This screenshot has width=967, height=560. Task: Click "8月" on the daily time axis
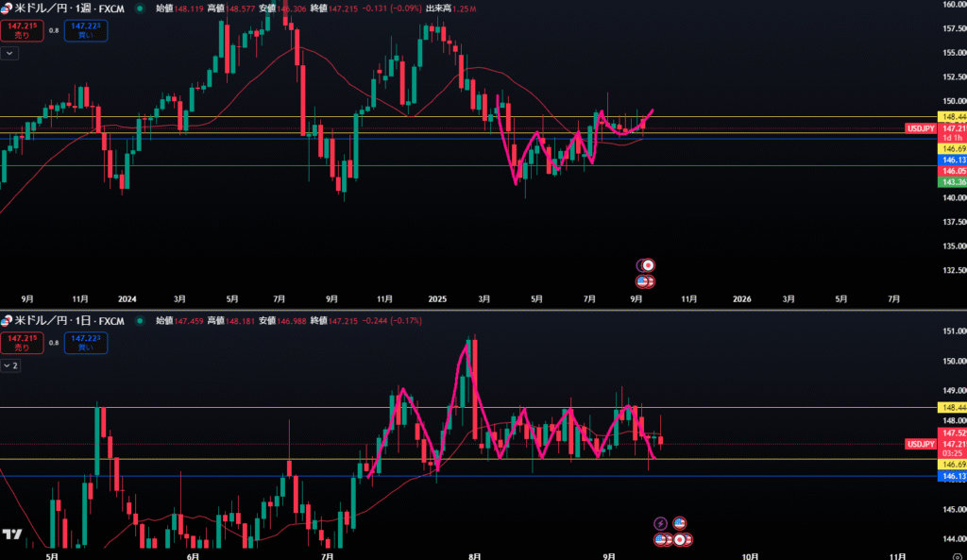coord(474,556)
